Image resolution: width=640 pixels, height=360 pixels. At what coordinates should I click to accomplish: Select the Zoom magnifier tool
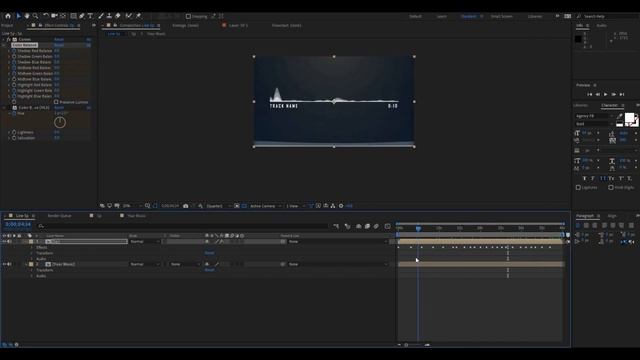point(36,16)
